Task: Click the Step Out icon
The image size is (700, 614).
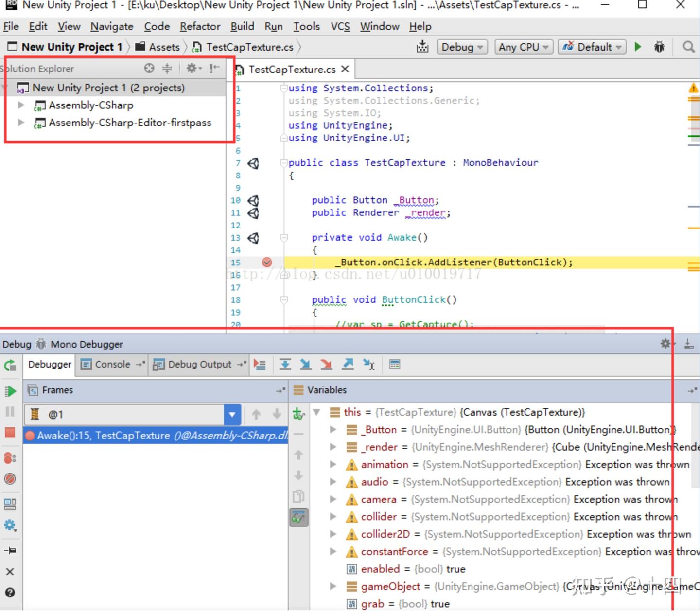Action: tap(348, 364)
